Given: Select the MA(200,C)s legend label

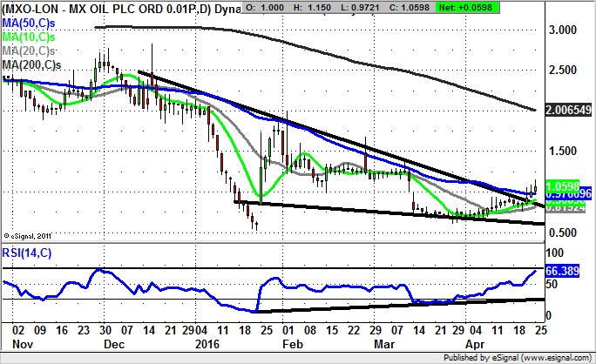Looking at the screenshot, I should (x=33, y=65).
